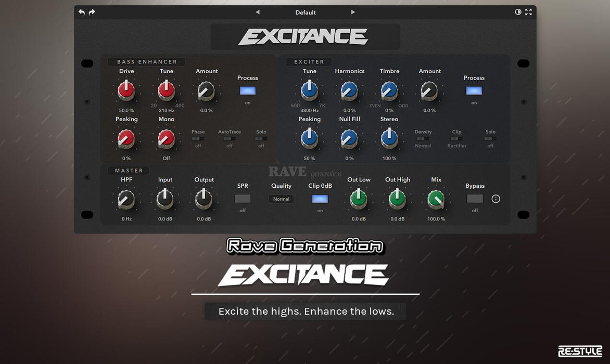Toggle the contrast theme icon
The width and height of the screenshot is (610, 364).
coord(518,12)
